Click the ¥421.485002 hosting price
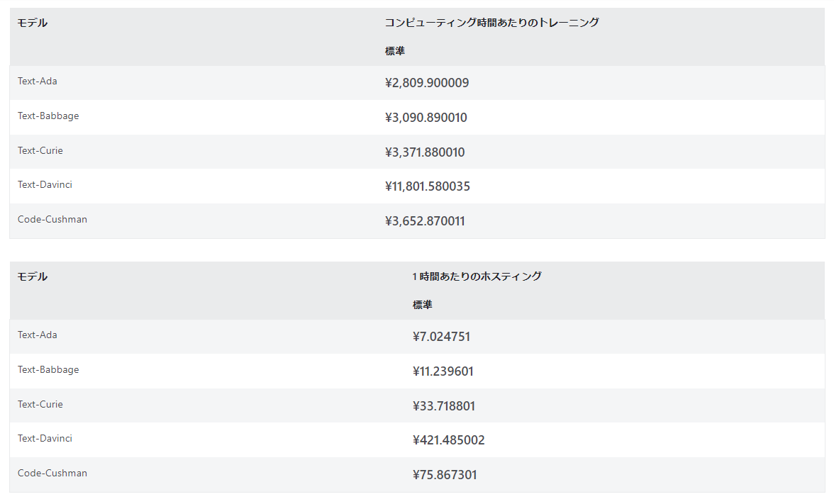 click(x=449, y=440)
